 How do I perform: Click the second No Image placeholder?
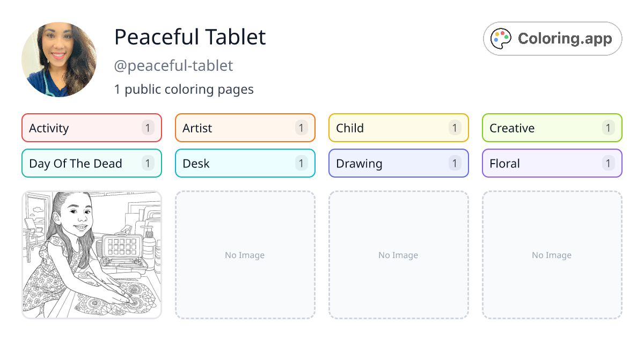point(398,255)
